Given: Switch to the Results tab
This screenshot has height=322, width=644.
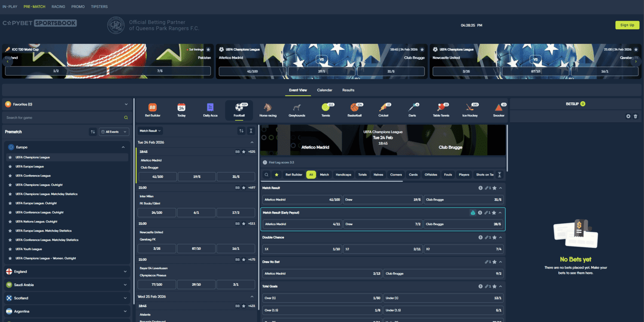Looking at the screenshot, I should pos(348,90).
